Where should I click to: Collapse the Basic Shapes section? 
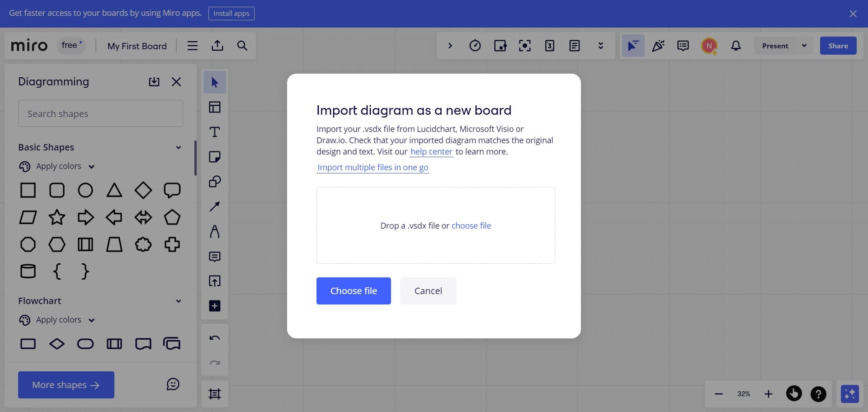click(x=178, y=147)
